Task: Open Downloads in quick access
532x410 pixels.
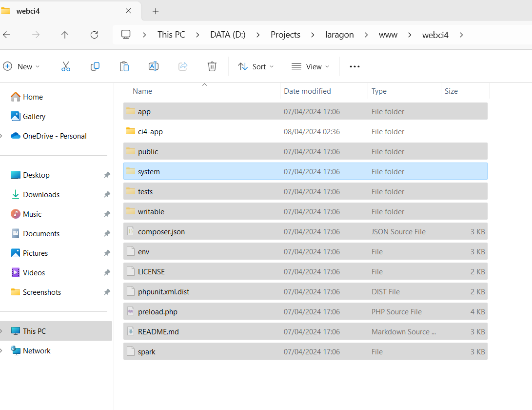Action: point(35,194)
